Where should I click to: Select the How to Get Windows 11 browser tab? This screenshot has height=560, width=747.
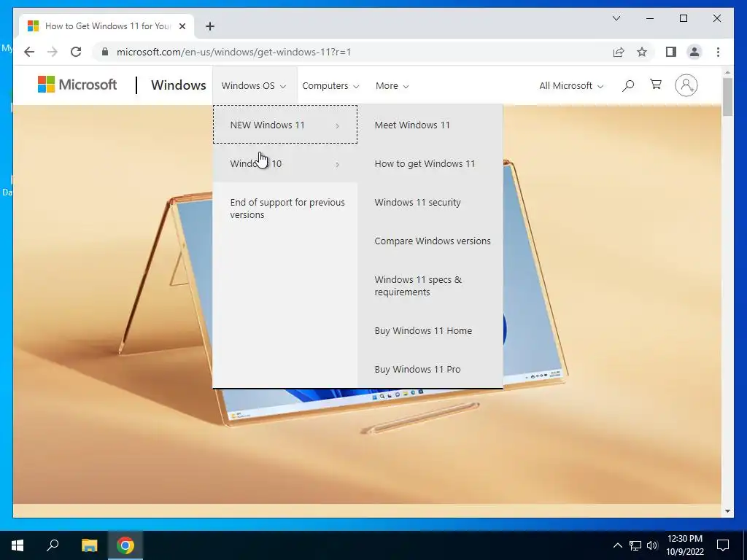click(107, 26)
